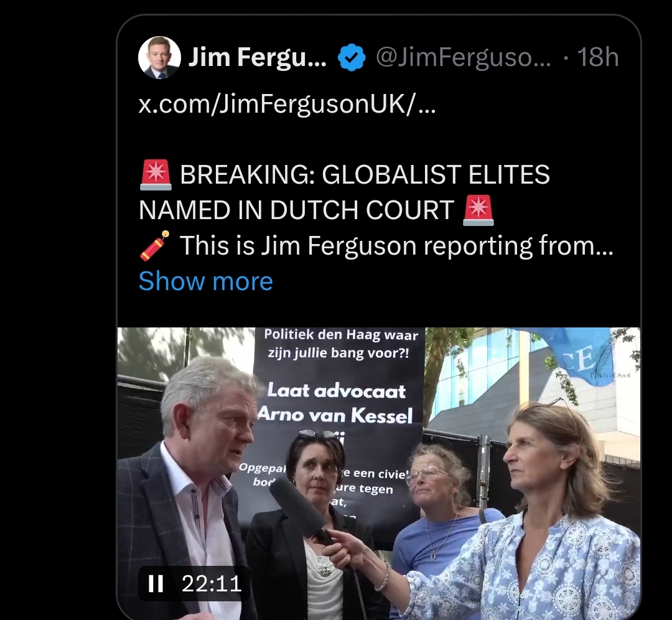Click the 22:11 video time indicator
The height and width of the screenshot is (620, 672).
point(212,583)
